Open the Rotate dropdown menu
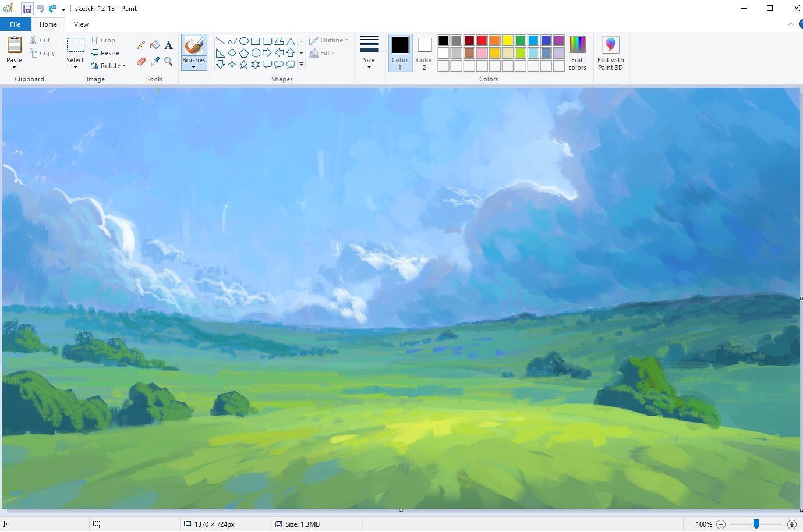Screen dimensions: 803x532 tap(108, 66)
